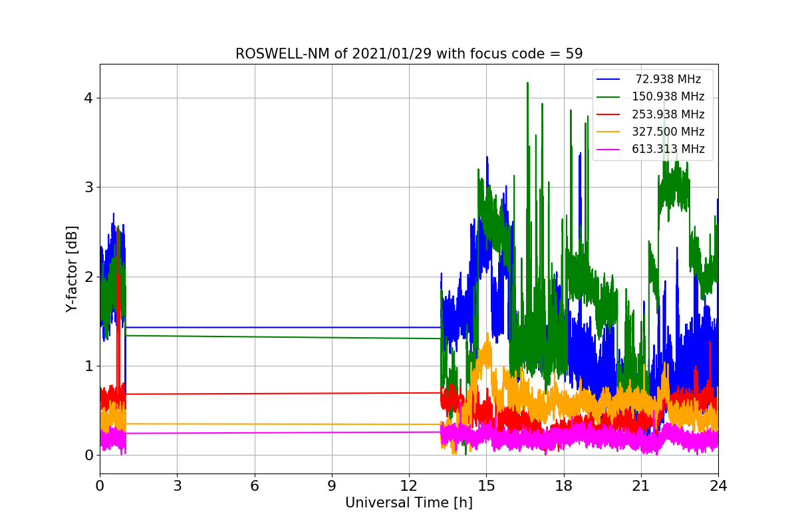Image resolution: width=798 pixels, height=532 pixels.
Task: Click the x-axis tick label 3
Action: (x=177, y=485)
